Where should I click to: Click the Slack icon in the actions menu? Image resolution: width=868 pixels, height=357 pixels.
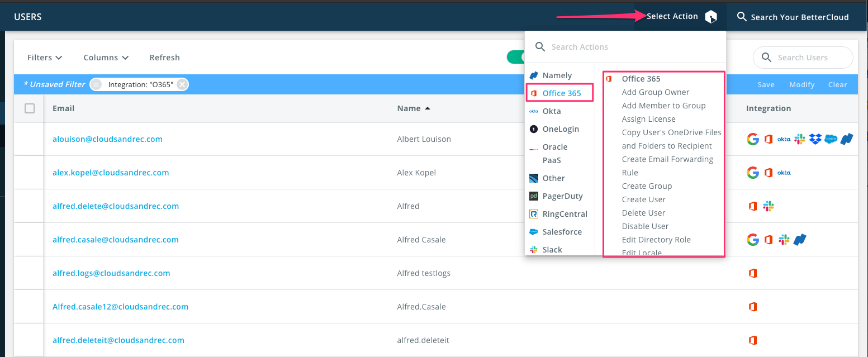pos(533,249)
